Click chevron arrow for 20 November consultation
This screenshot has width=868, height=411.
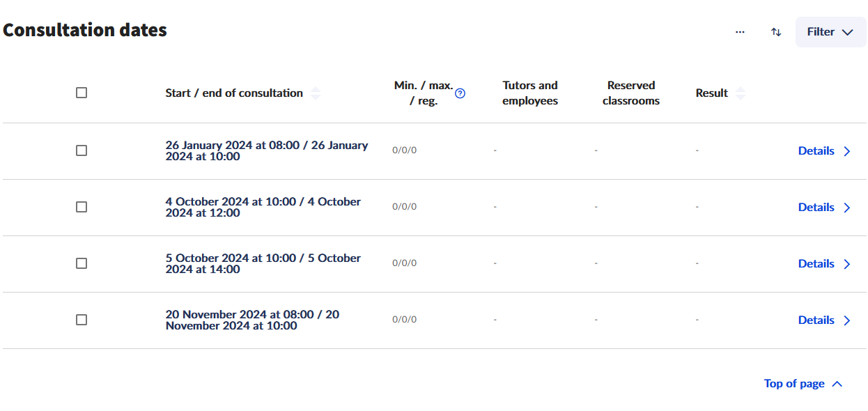847,320
